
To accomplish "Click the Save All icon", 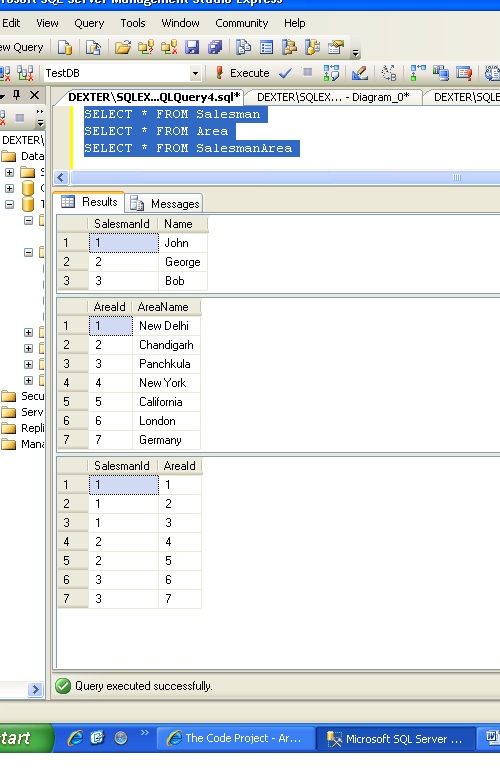I will [215, 48].
